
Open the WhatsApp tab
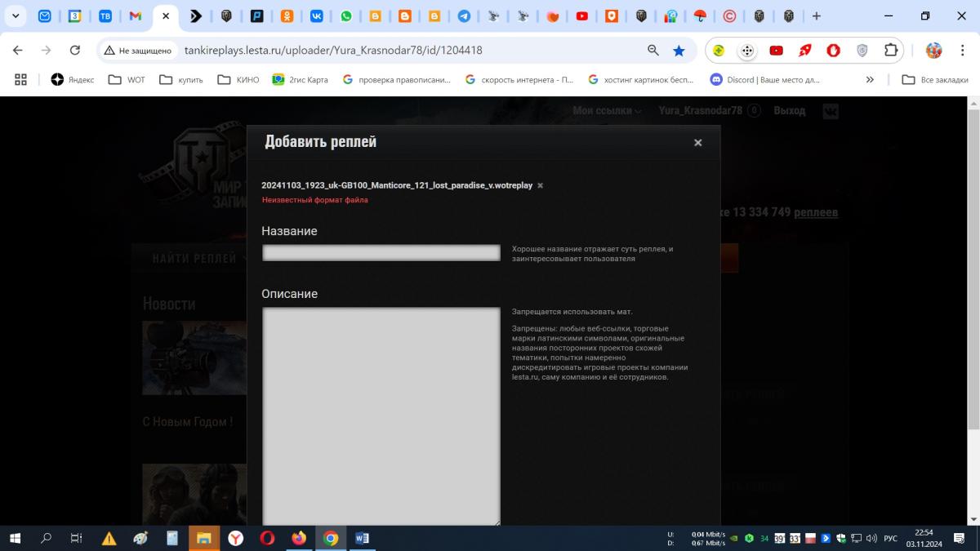click(x=346, y=16)
